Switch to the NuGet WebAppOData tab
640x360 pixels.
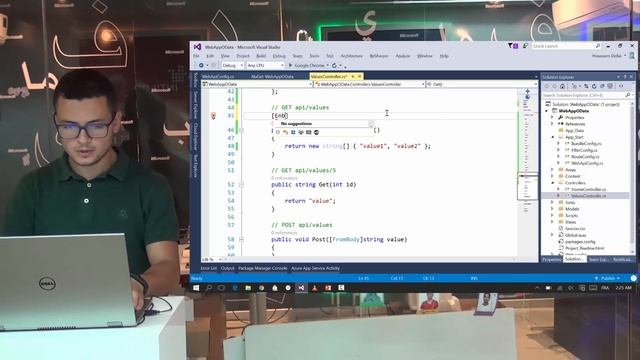[272, 76]
